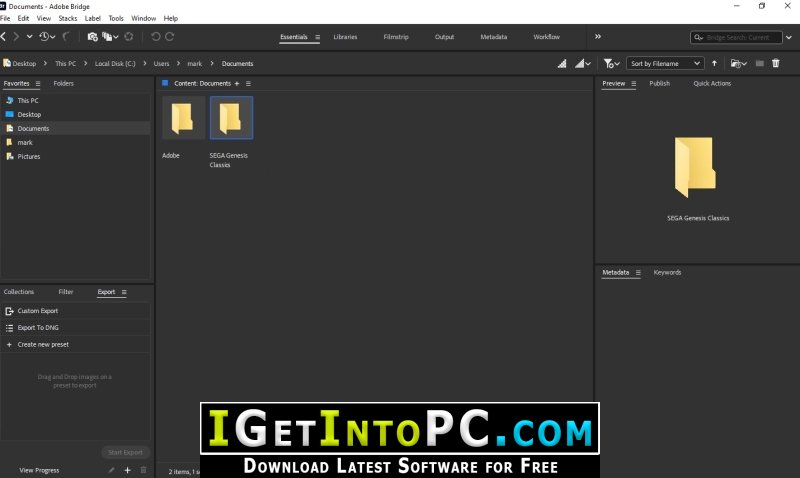Click the Get Photos from Camera icon
Screen dimensions: 800x478
pos(92,37)
